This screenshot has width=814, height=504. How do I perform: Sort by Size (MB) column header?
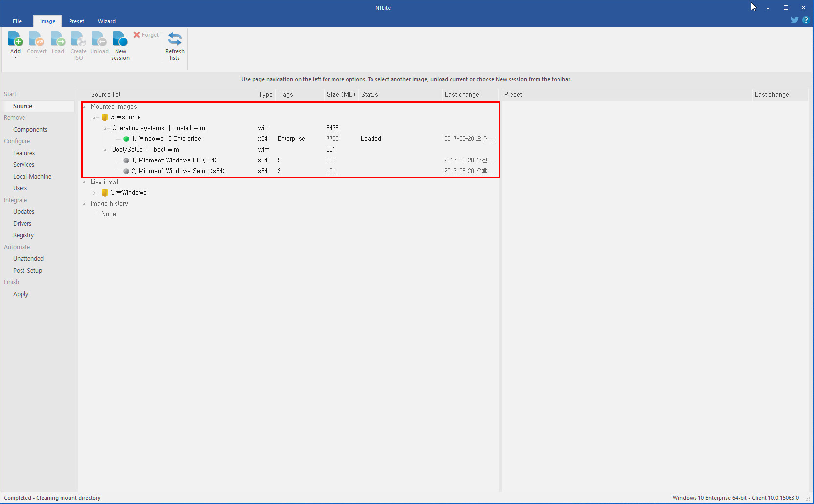pos(341,95)
